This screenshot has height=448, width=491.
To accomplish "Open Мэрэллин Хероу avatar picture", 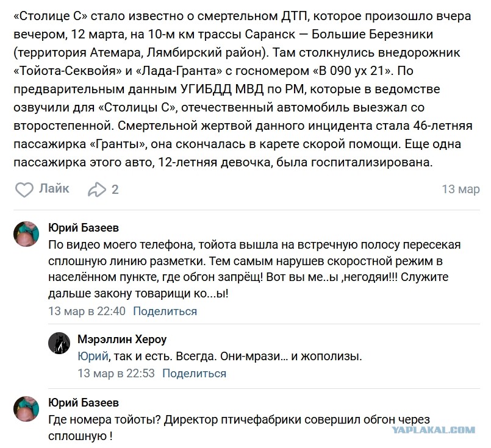I will click(59, 343).
